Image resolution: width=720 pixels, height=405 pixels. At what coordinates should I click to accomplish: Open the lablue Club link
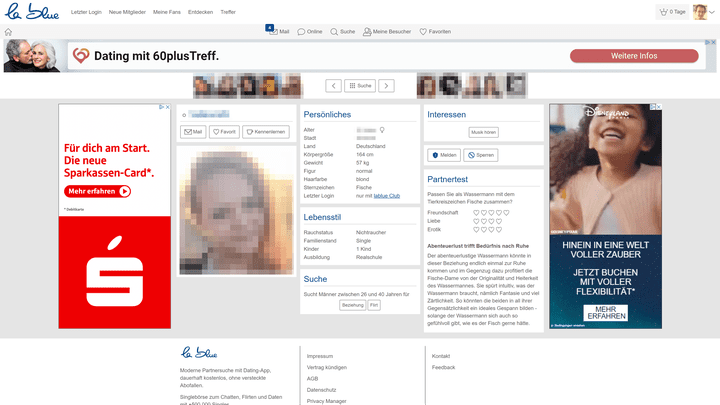click(387, 196)
